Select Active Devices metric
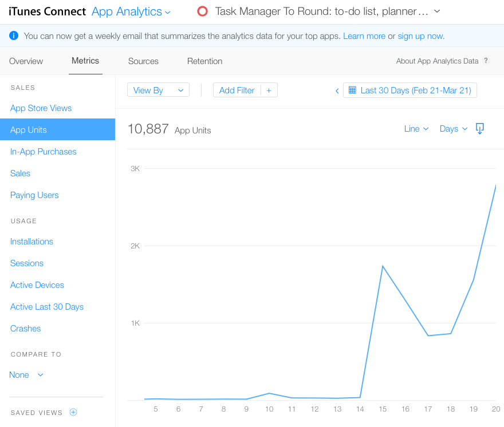 [x=37, y=285]
